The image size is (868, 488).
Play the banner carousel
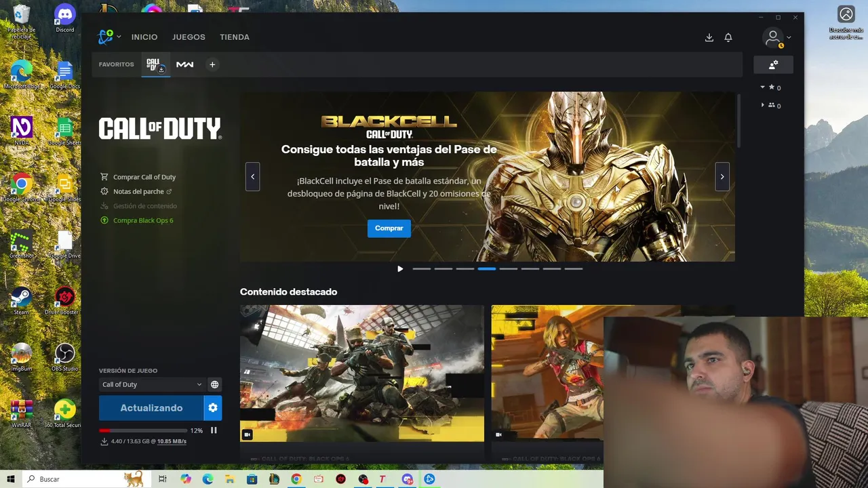click(x=400, y=269)
